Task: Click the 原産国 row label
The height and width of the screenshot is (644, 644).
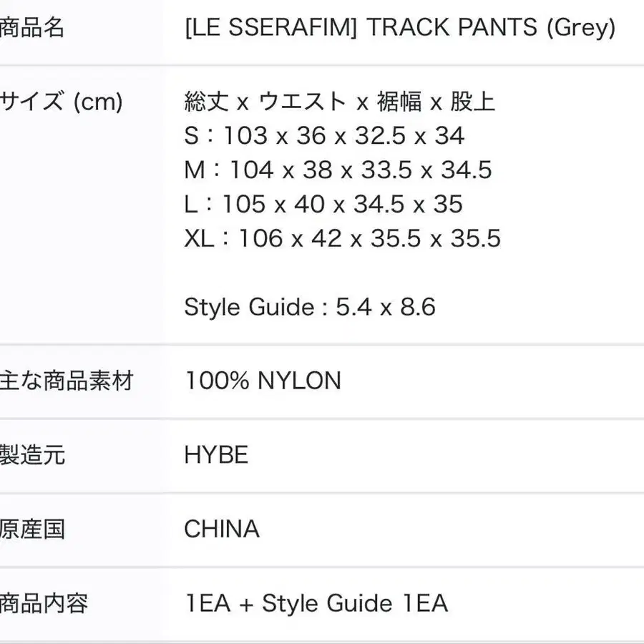Action: (32, 530)
